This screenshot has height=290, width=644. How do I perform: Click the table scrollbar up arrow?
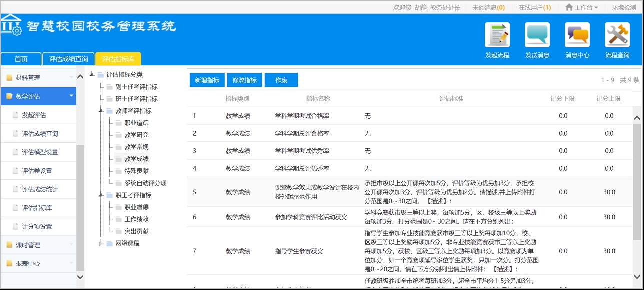coord(637,118)
